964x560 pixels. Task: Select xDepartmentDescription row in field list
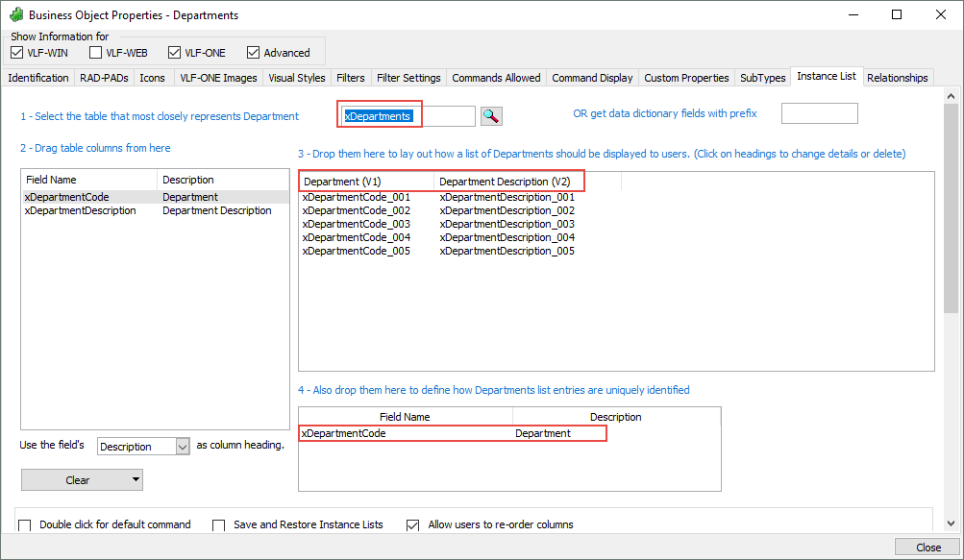81,210
